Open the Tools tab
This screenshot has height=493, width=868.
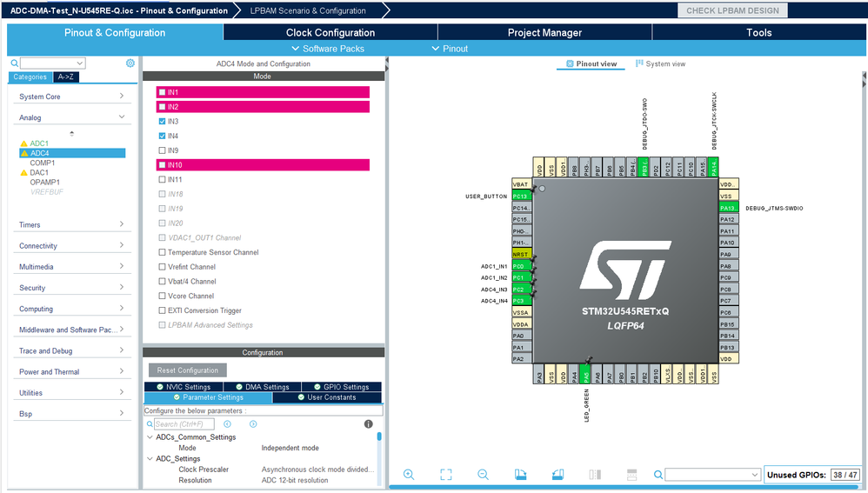pyautogui.click(x=759, y=33)
